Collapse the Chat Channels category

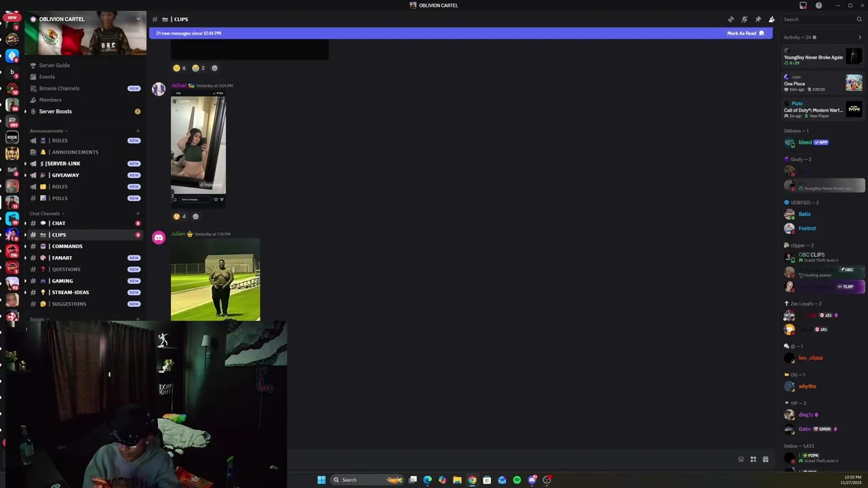(47, 213)
